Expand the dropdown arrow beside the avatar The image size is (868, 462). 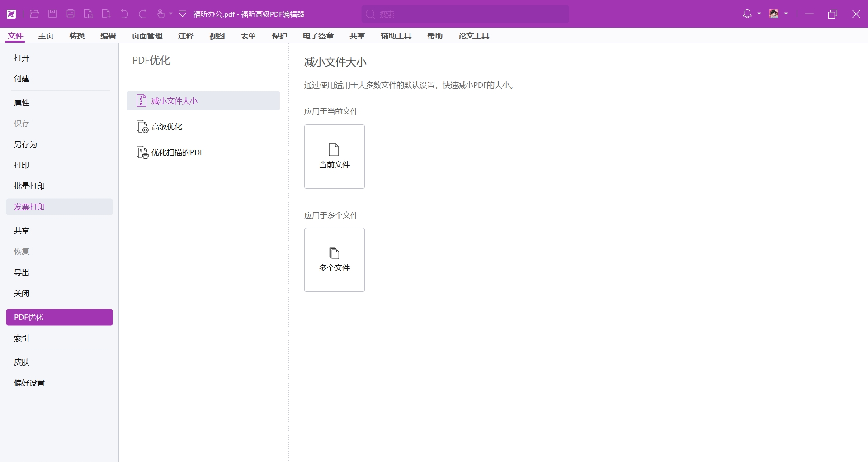click(786, 14)
